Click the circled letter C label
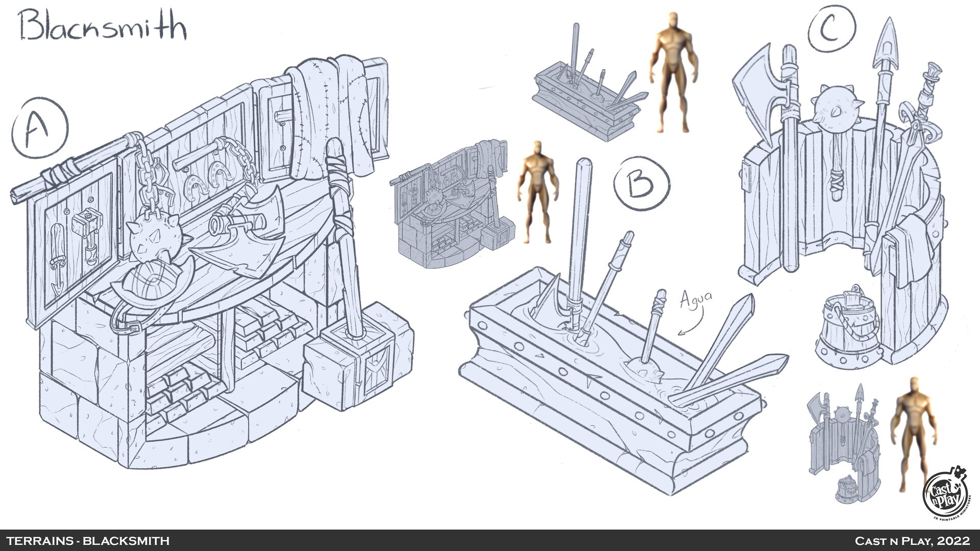 point(832,30)
